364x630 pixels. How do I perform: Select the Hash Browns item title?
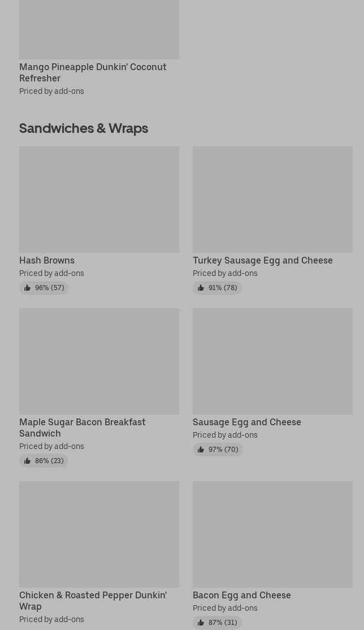coord(47,260)
